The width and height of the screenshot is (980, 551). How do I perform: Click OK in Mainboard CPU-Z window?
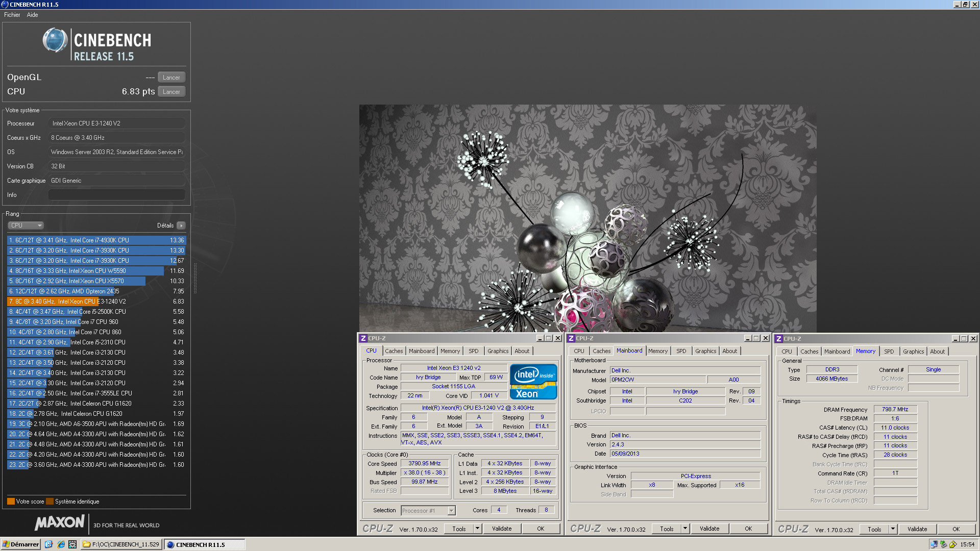click(748, 529)
